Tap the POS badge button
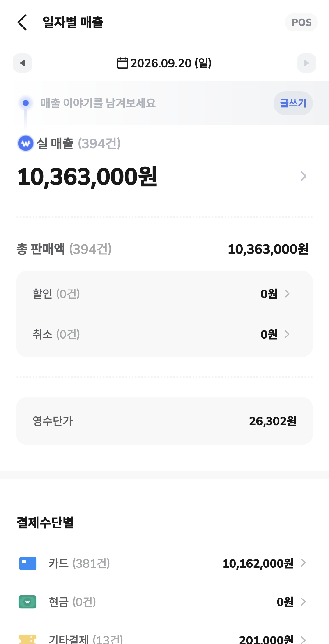This screenshot has height=644, width=329. (301, 22)
